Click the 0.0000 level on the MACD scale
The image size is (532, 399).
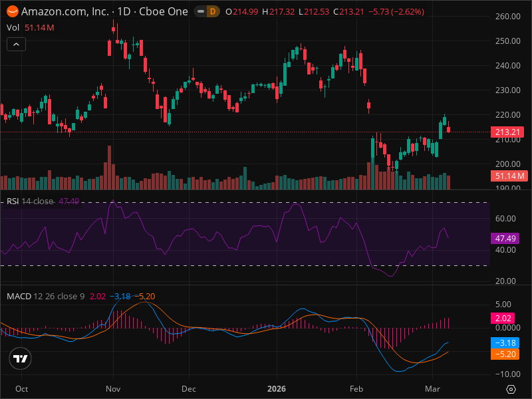(508, 328)
